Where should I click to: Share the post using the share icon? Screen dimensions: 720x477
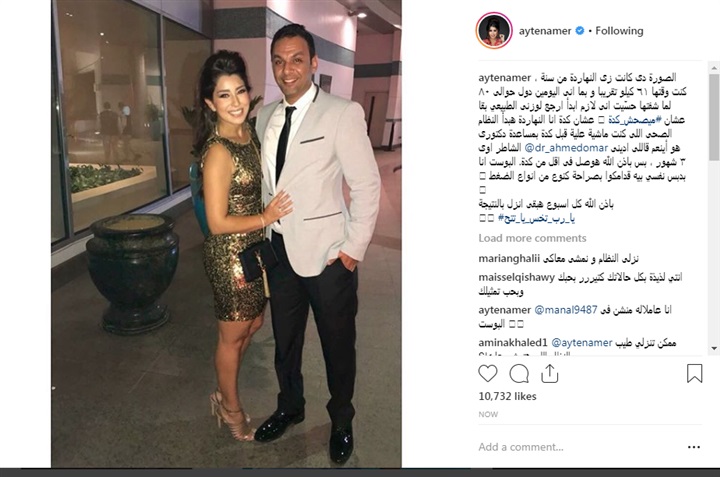(x=549, y=374)
